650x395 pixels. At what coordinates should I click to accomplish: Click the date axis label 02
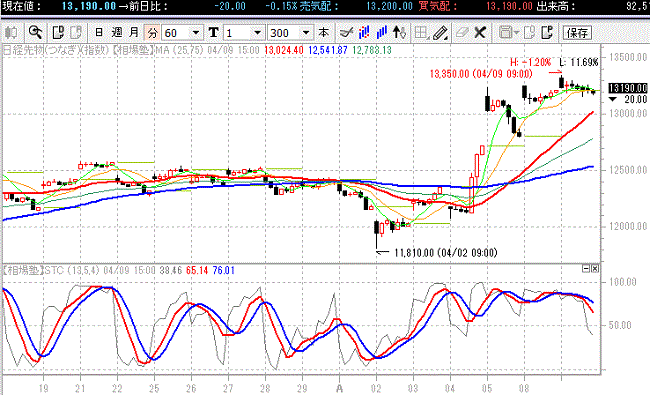(x=376, y=389)
